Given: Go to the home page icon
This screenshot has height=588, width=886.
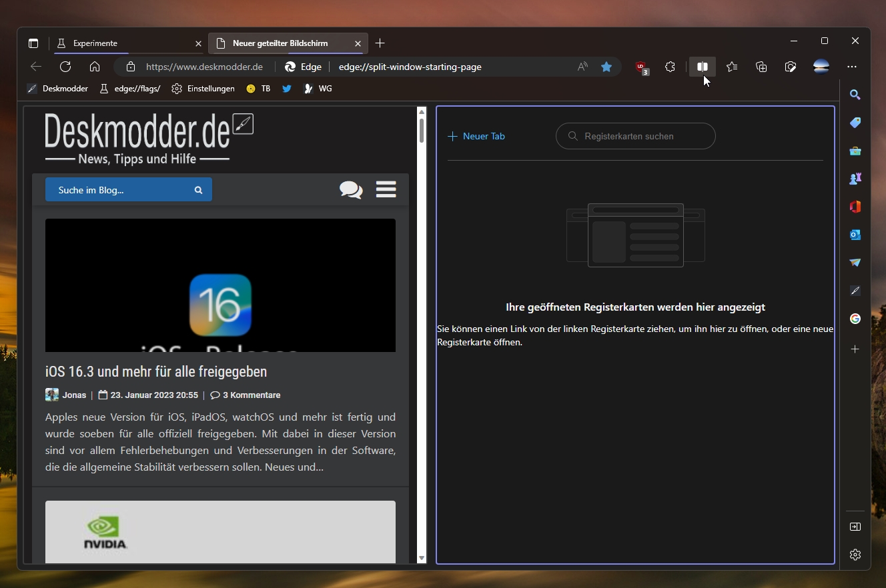Looking at the screenshot, I should click(95, 67).
